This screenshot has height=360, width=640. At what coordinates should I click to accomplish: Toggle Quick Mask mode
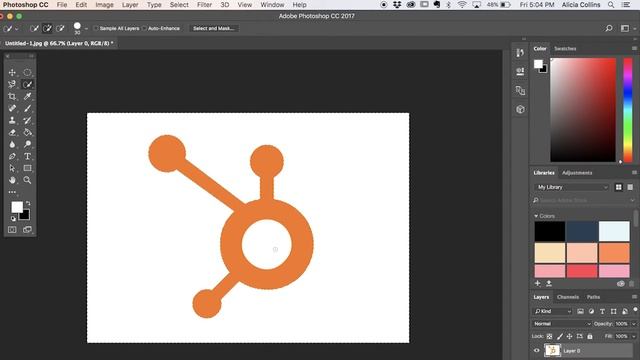[x=12, y=230]
